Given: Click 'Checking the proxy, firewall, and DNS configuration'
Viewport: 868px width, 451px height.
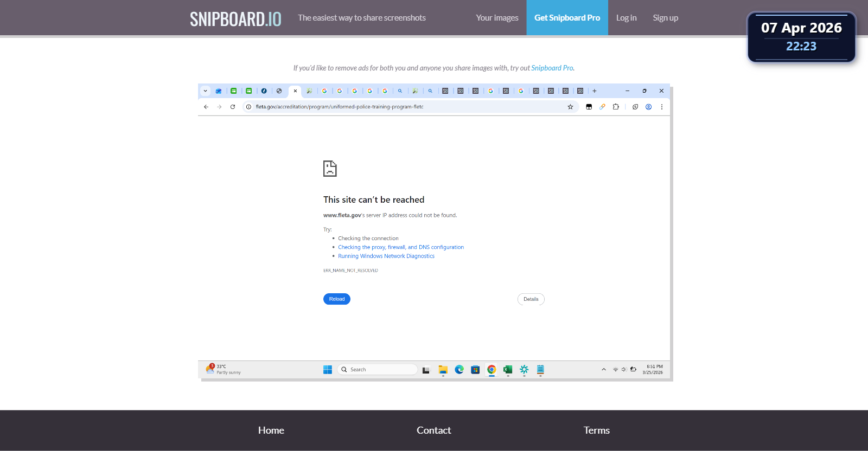Looking at the screenshot, I should click(401, 247).
